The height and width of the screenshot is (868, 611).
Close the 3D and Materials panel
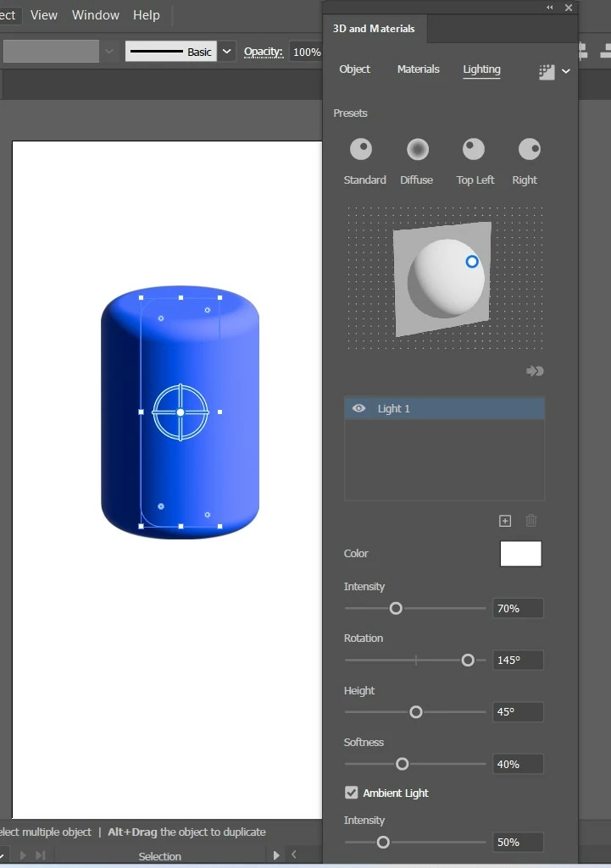569,7
